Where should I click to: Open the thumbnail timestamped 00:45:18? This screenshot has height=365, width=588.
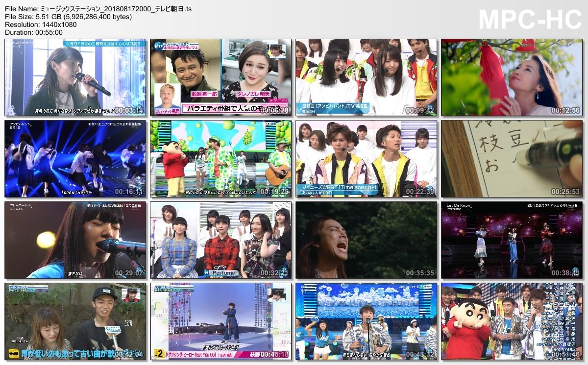coord(220,321)
